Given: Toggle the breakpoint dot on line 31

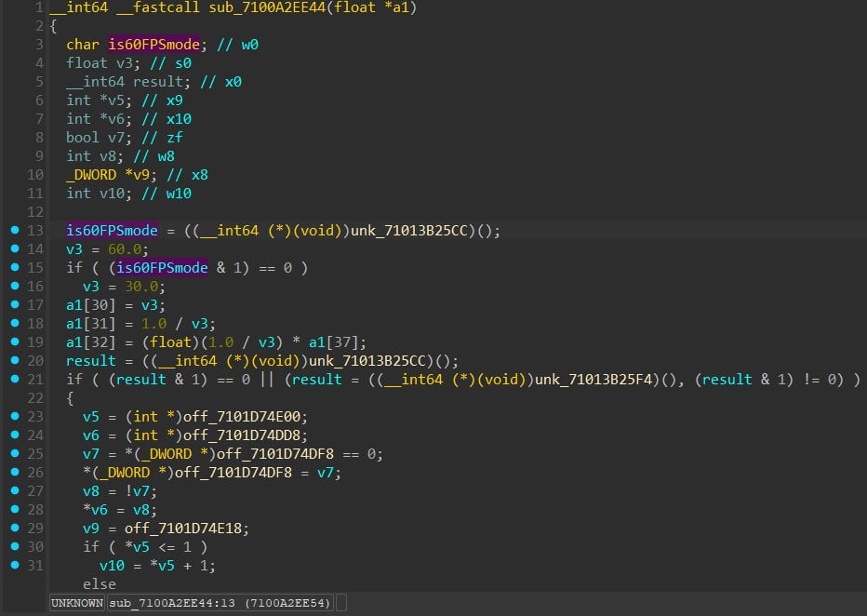Looking at the screenshot, I should (x=11, y=566).
